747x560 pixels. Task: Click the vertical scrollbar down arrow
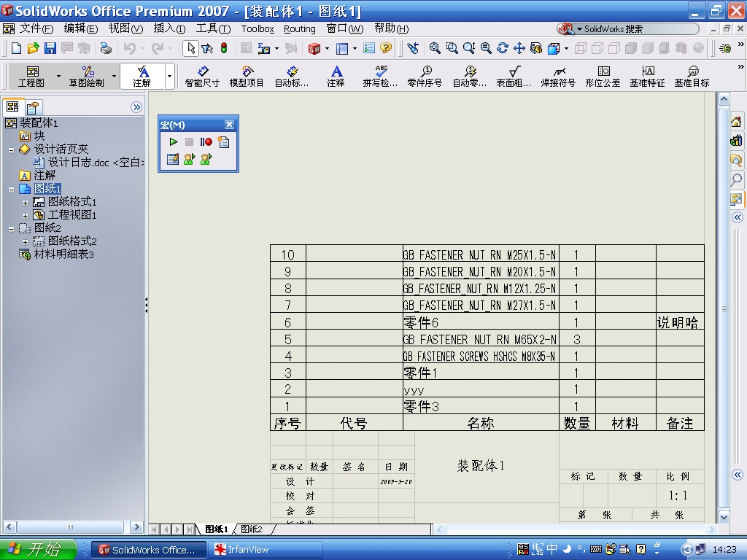724,517
